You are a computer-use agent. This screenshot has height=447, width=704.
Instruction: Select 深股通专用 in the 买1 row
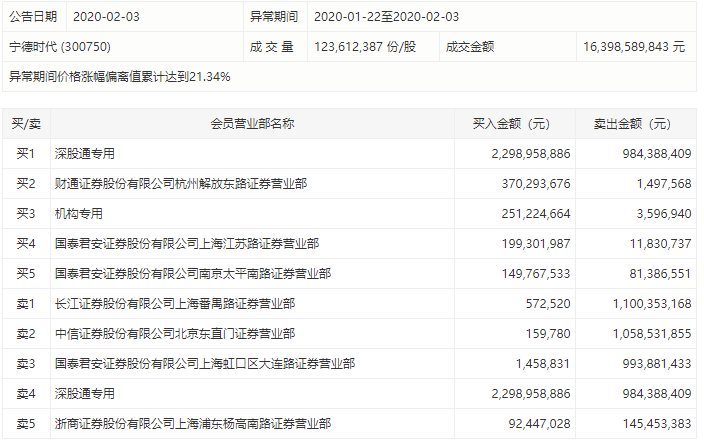tap(85, 154)
